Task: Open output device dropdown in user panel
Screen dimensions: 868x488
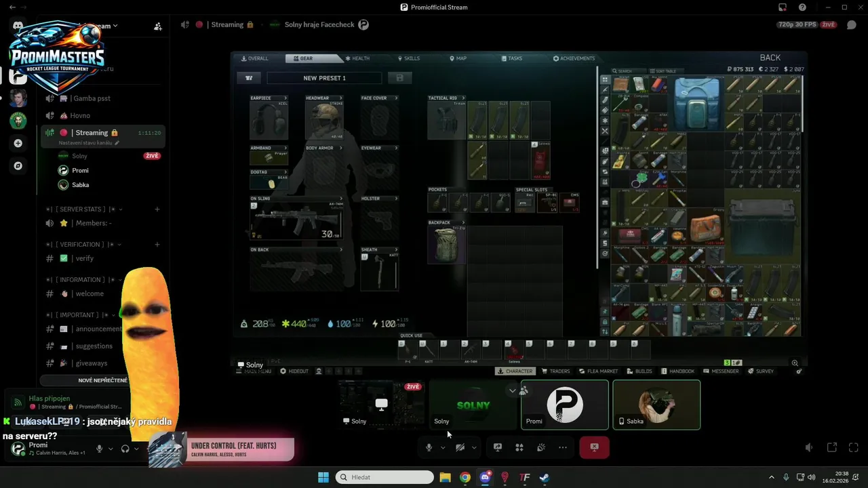Action: (136, 449)
